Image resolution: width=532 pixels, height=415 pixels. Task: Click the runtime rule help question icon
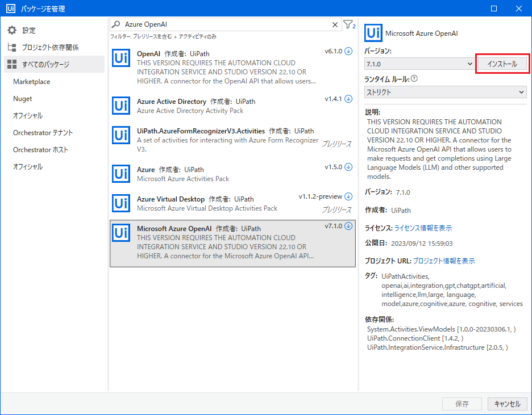coord(414,78)
